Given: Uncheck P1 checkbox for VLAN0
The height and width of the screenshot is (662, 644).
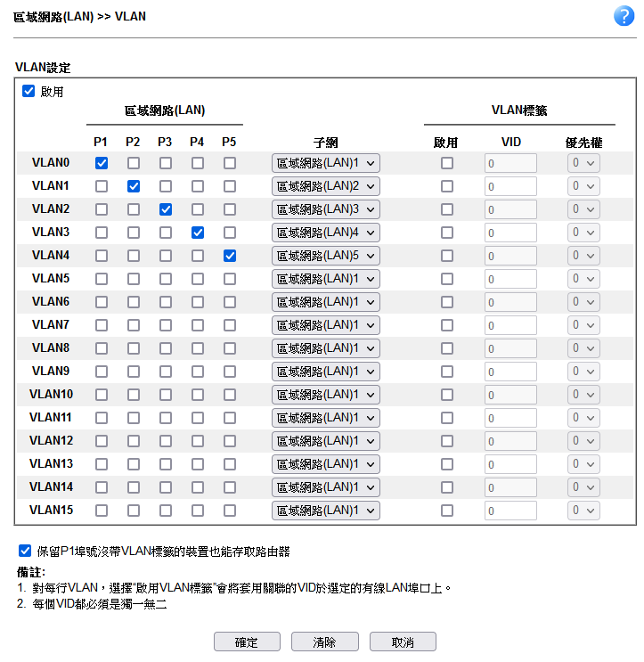Looking at the screenshot, I should pos(102,163).
